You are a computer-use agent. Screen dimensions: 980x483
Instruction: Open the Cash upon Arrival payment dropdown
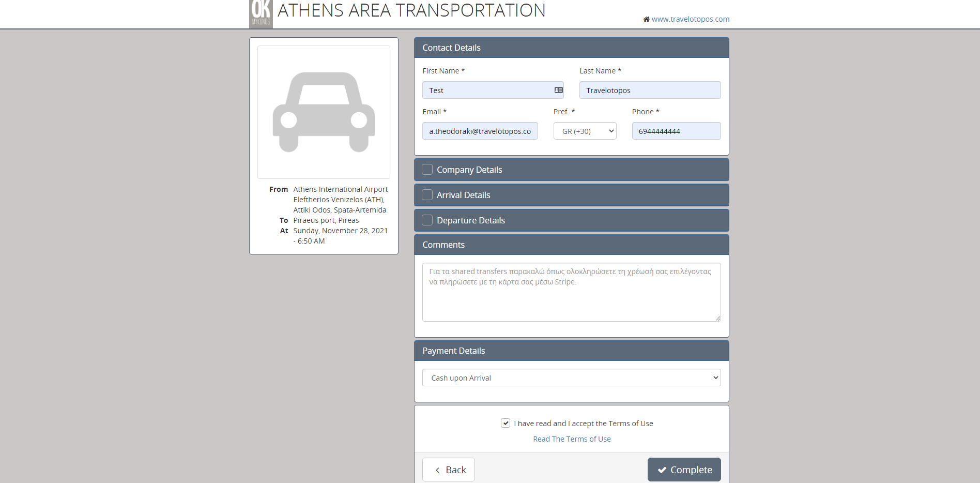pyautogui.click(x=571, y=378)
